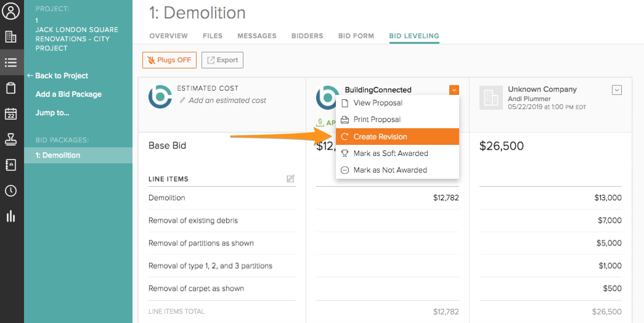The height and width of the screenshot is (323, 644).
Task: Open the clipboard icon in left sidebar
Action: (11, 88)
